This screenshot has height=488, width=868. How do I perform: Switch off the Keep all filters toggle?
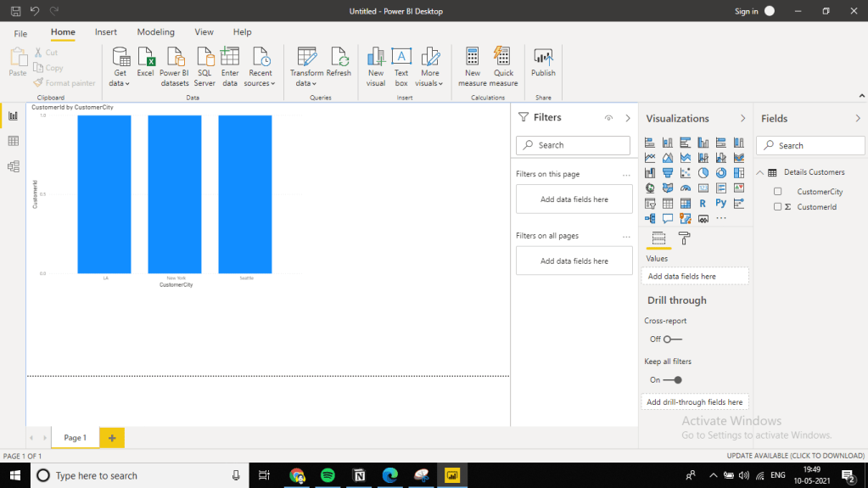[x=672, y=380]
